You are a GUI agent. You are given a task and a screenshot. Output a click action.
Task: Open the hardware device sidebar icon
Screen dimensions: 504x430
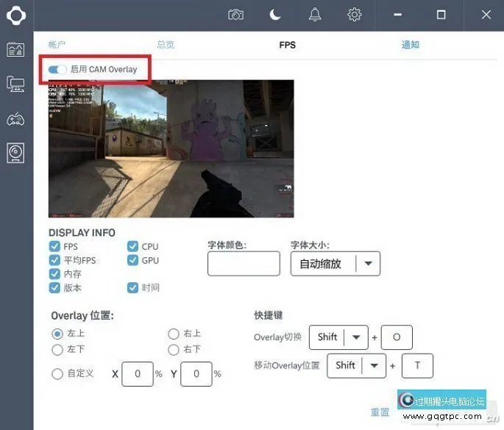tap(15, 153)
